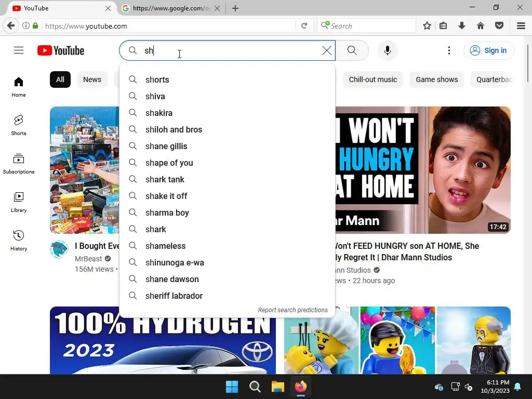Choose 'shane gillis' suggestion
The image size is (532, 399).
click(228, 146)
